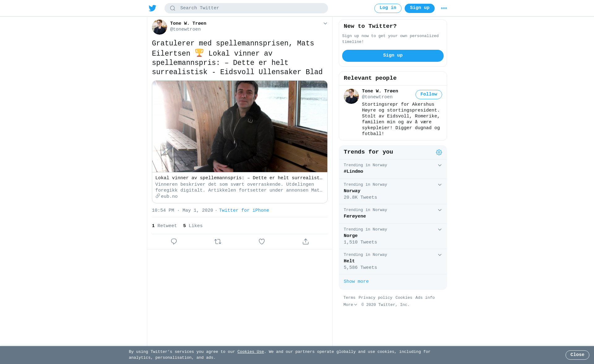
Task: Click the Twitter bird logo
Action: (153, 8)
